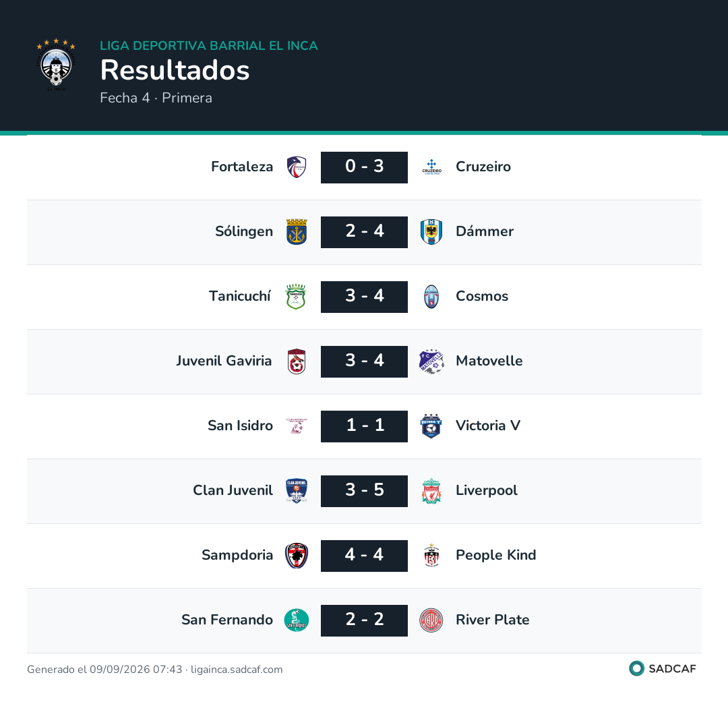Open the People Kind team name
The image size is (728, 704).
point(496,555)
